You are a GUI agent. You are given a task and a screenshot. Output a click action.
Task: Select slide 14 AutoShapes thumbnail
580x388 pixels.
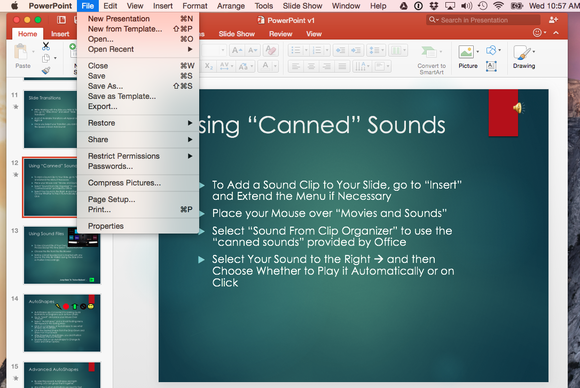point(62,323)
